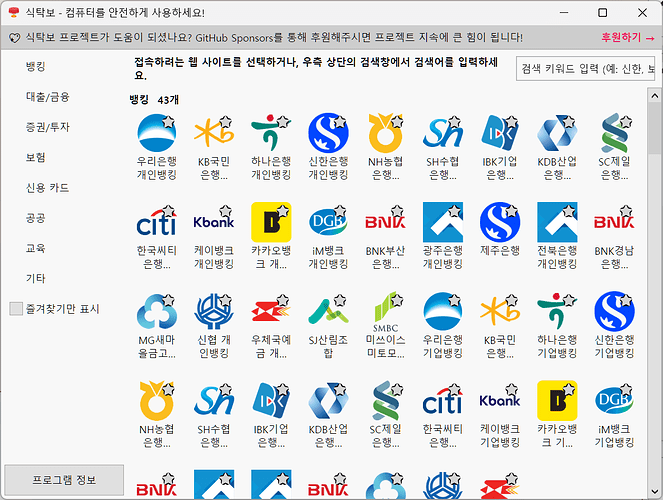663x500 pixels.
Task: Switch to 교육 category
Action: click(x=36, y=248)
